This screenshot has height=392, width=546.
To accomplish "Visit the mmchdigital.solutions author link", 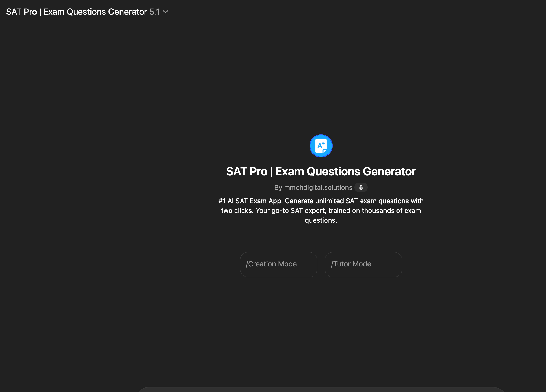I will (318, 187).
